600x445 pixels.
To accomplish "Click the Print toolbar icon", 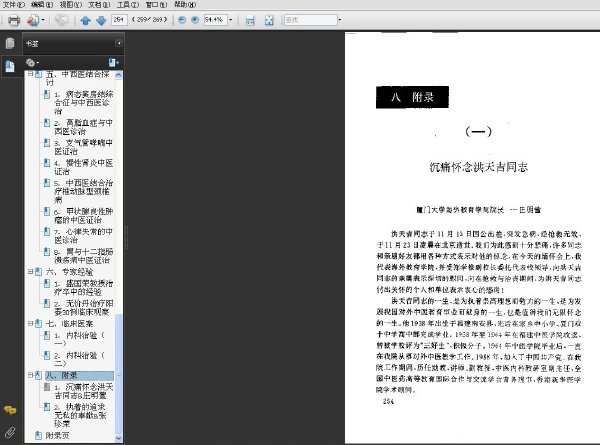I will click(14, 20).
